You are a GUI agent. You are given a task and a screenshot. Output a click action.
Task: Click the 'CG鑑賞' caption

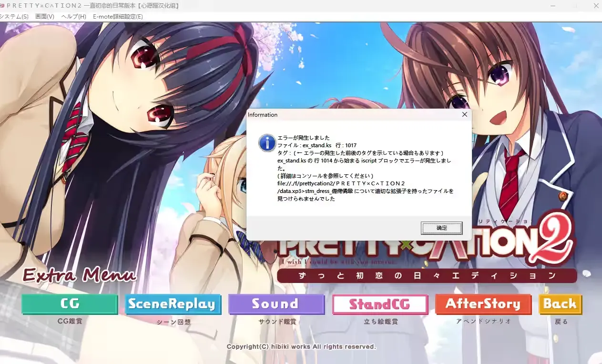click(70, 321)
